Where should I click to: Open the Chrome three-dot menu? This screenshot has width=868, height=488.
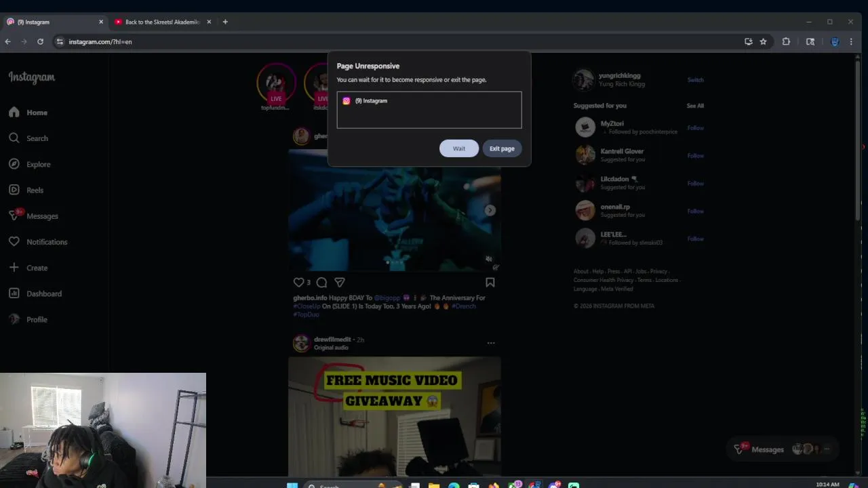(x=851, y=41)
